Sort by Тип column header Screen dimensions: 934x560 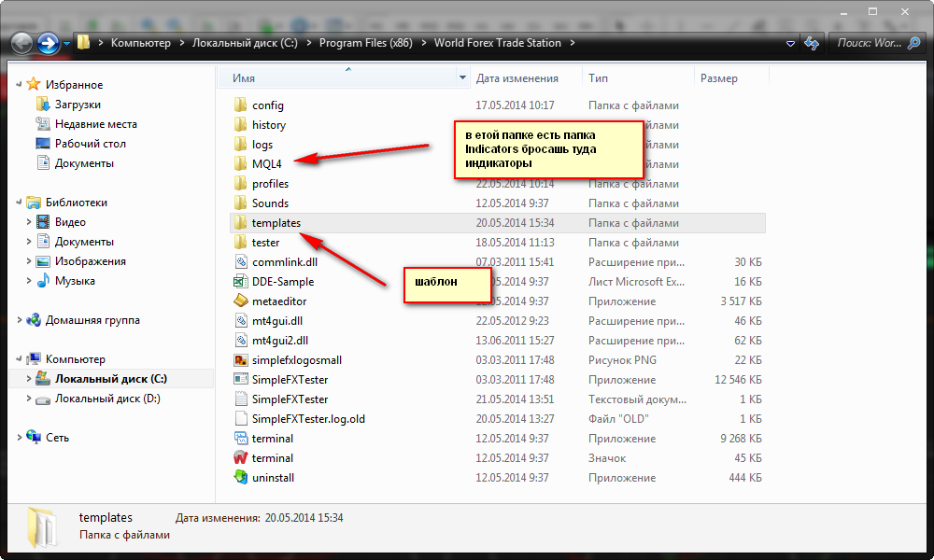point(598,78)
